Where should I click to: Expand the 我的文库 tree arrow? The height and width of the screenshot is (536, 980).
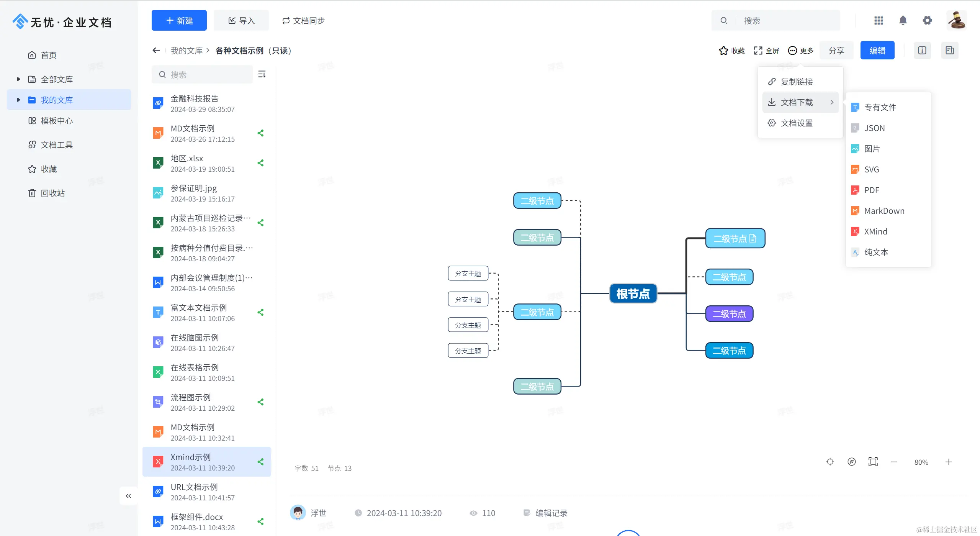click(18, 100)
